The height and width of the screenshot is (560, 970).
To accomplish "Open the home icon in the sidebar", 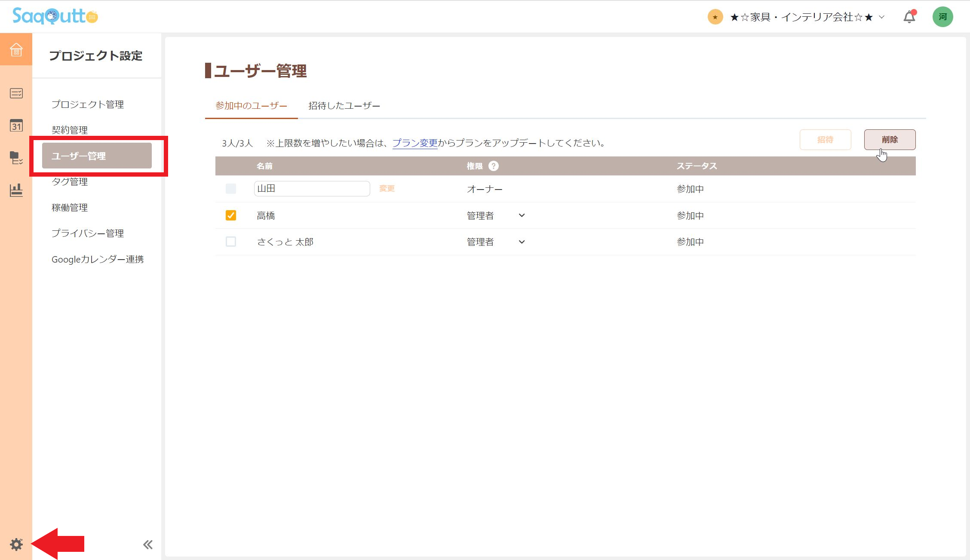I will coord(16,50).
